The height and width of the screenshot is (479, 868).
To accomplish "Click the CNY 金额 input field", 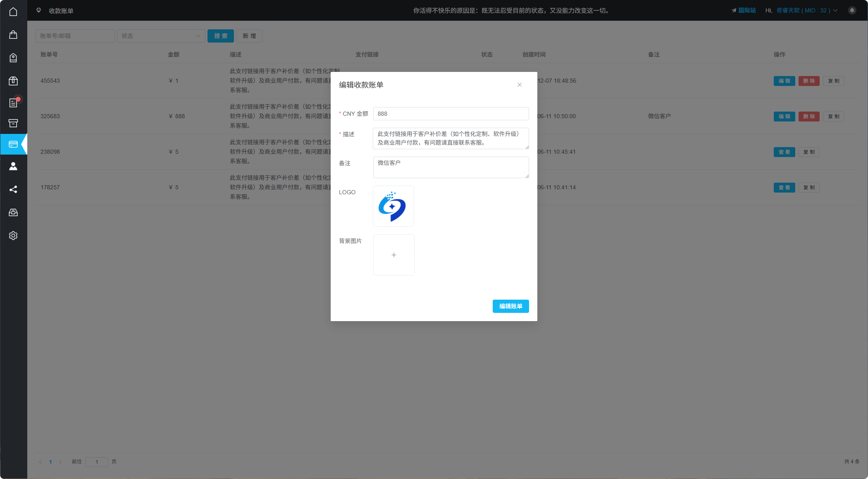I will (451, 114).
